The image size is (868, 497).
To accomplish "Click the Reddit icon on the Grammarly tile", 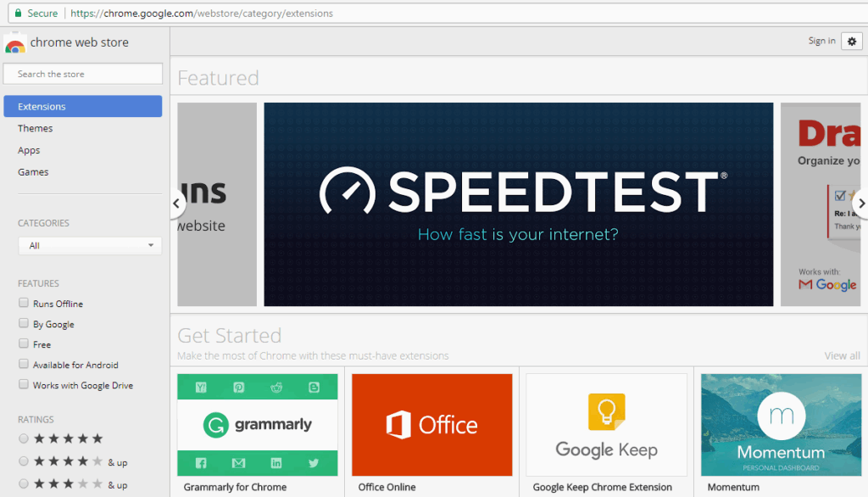I will (x=276, y=388).
